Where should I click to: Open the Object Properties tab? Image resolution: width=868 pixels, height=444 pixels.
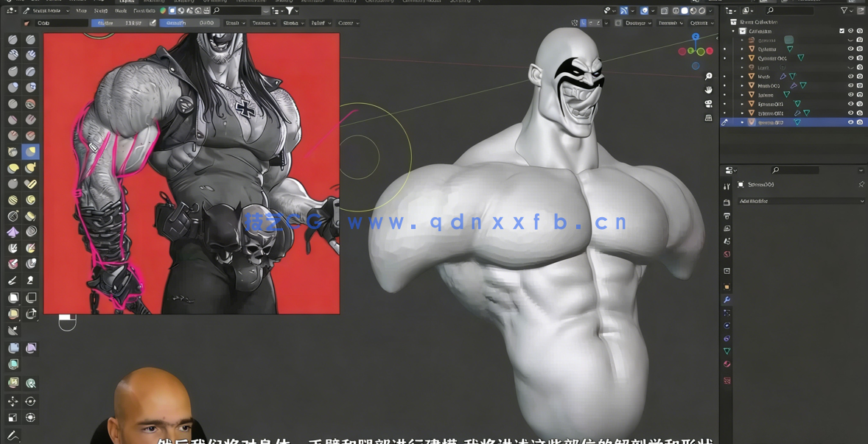tap(727, 287)
